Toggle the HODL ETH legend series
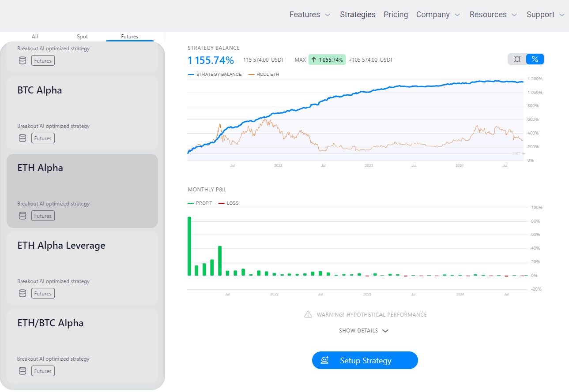This screenshot has height=392, width=569. click(264, 75)
